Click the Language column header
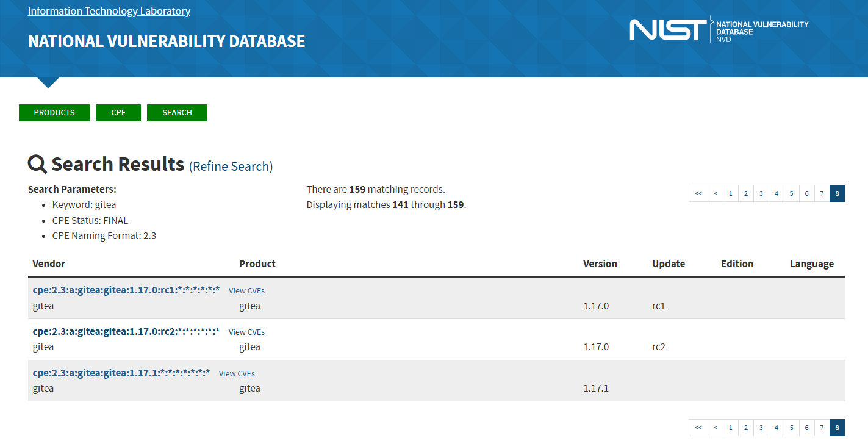This screenshot has width=868, height=441. coord(812,264)
